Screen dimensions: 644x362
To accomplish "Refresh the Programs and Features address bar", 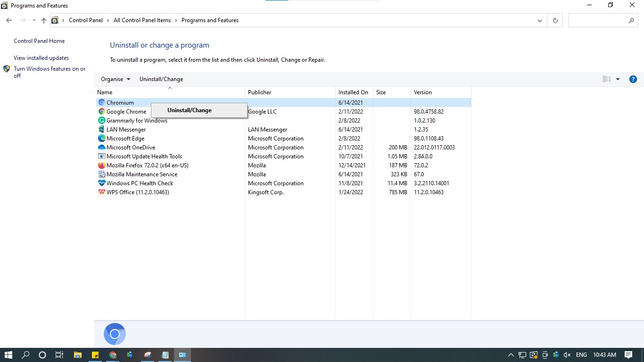I will 555,20.
